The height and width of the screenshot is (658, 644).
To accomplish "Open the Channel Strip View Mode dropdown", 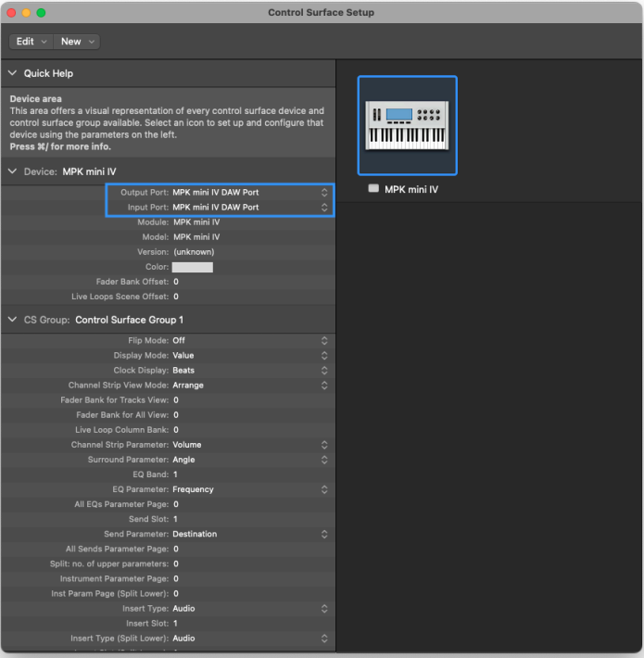I will pos(250,386).
